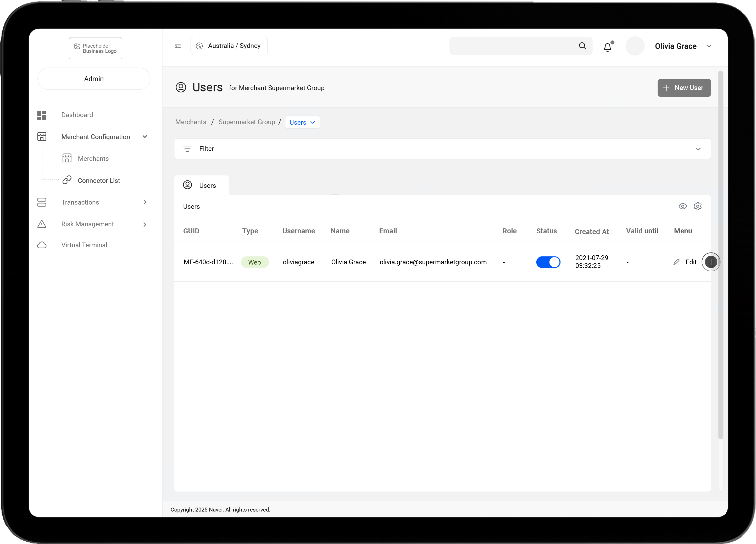This screenshot has height=544, width=756.
Task: Click the pencil edit icon in the user row
Action: point(676,262)
